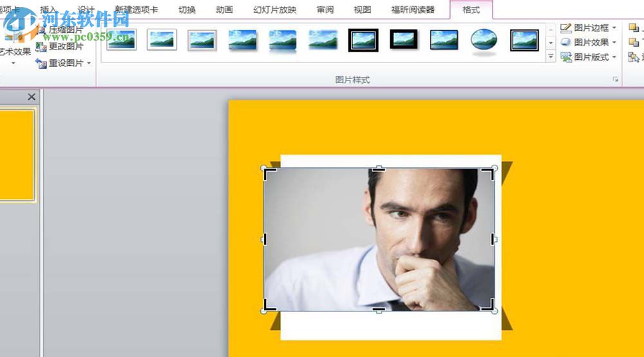
Task: Apply the first picture style thumbnail
Action: (x=121, y=40)
